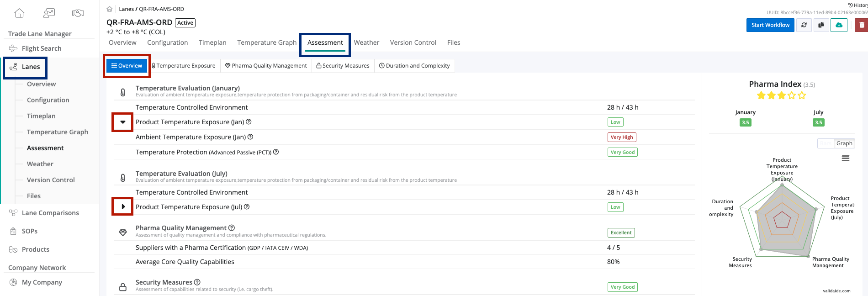
Task: Open Files under Lanes in sidebar
Action: 34,196
